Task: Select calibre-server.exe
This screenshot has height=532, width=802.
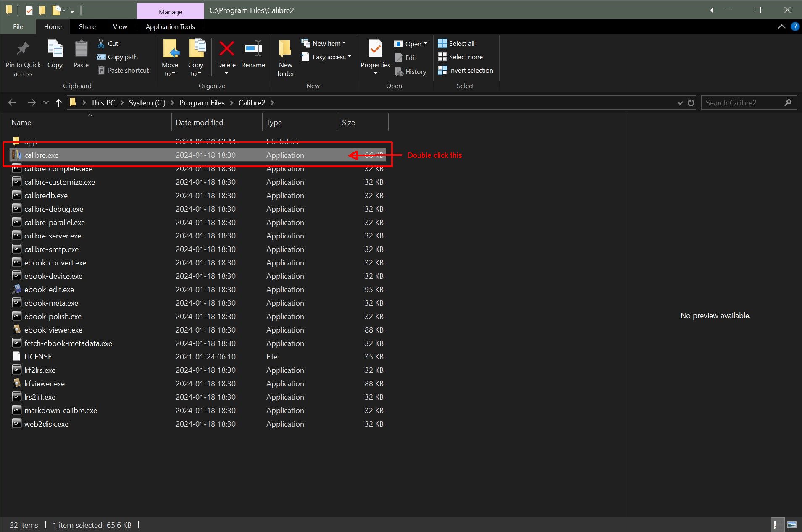Action: tap(197, 236)
